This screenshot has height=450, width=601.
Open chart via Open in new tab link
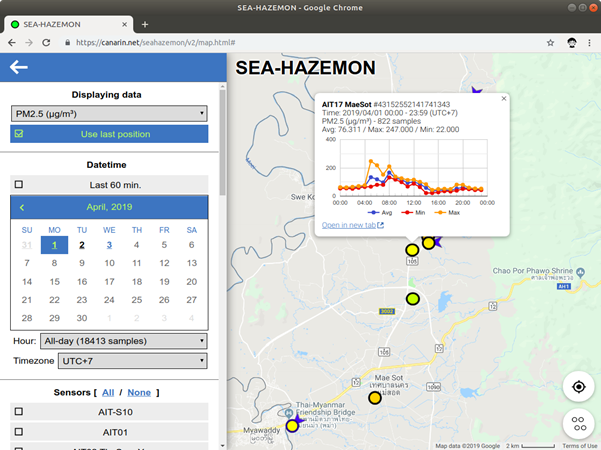348,225
